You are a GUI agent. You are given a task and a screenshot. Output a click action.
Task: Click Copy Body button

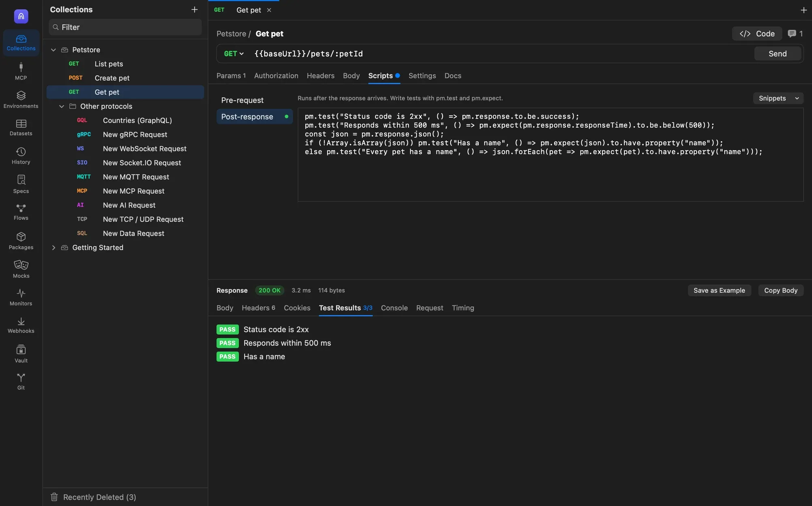click(781, 290)
